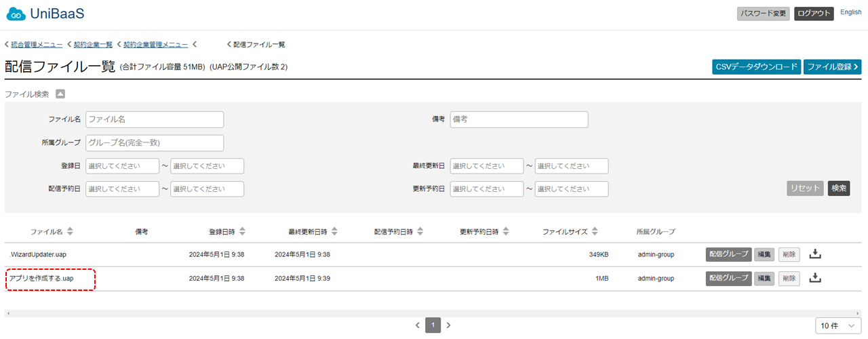Delete the アプリを作成する.uap row
This screenshot has height=339, width=868.
click(789, 279)
